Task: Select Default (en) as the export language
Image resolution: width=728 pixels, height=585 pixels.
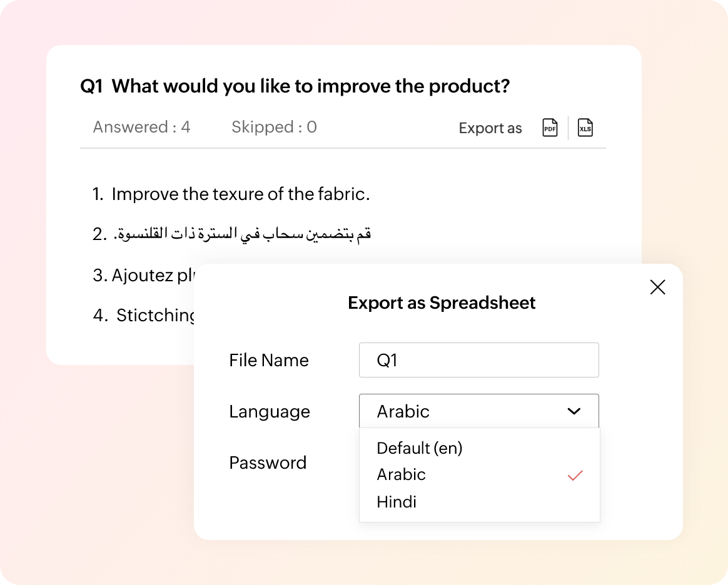Action: click(419, 448)
